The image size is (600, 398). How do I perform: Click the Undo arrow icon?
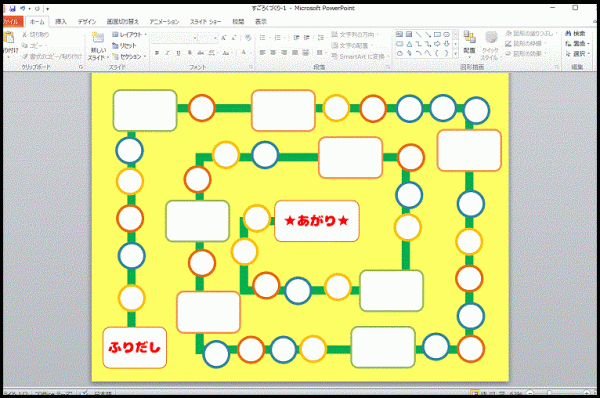click(x=23, y=8)
